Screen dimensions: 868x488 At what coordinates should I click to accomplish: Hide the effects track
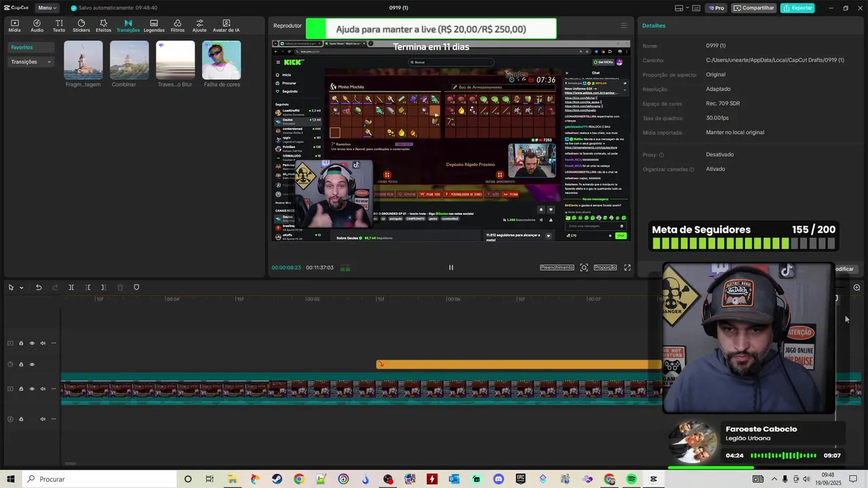click(32, 365)
